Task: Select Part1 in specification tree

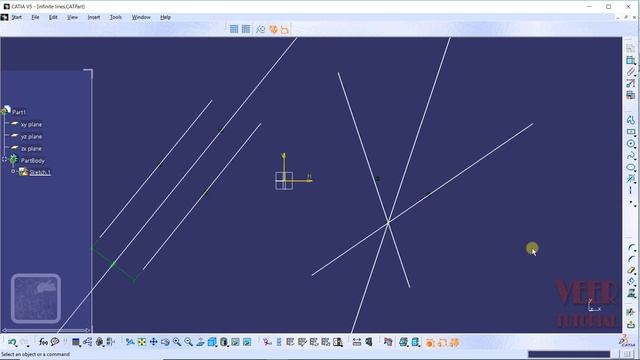Action: [19, 112]
